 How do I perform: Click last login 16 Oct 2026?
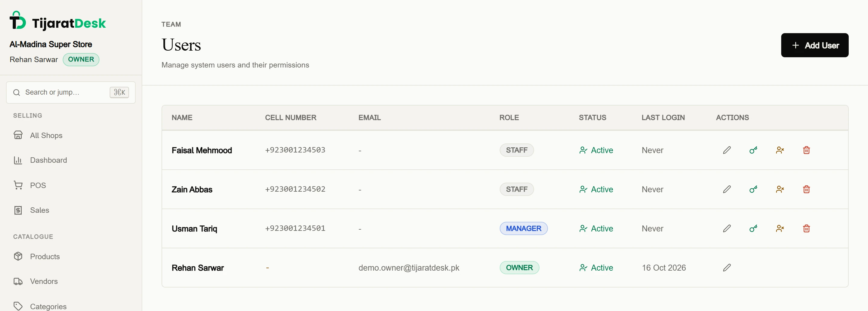664,268
